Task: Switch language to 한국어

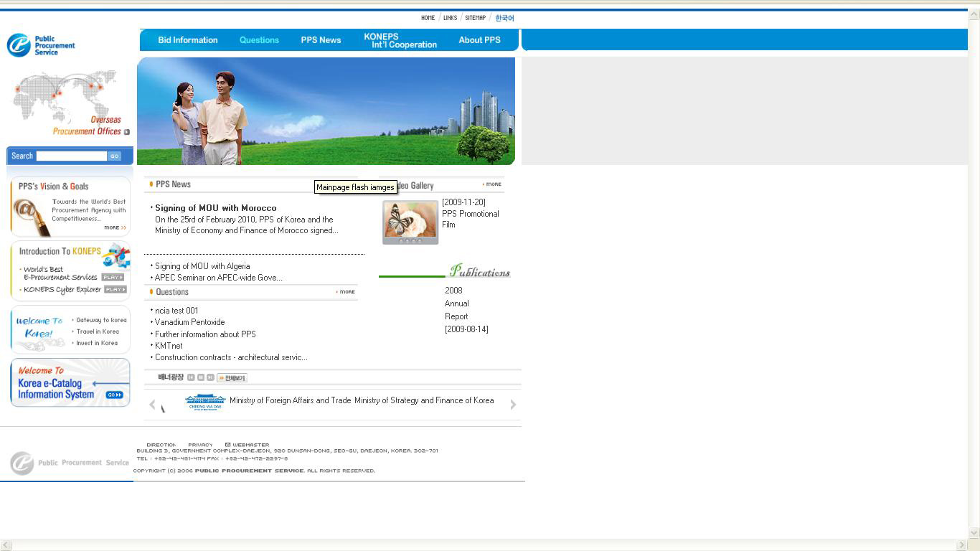Action: [x=504, y=18]
